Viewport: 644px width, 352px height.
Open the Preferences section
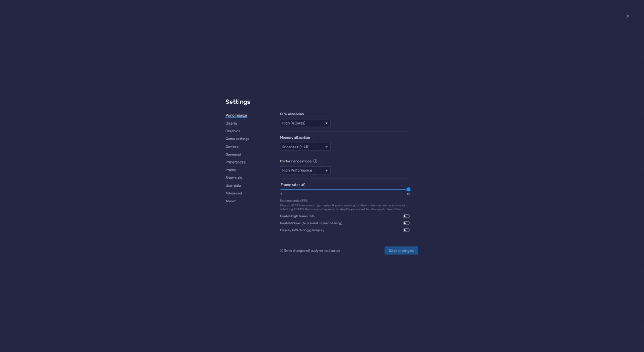pyautogui.click(x=236, y=162)
